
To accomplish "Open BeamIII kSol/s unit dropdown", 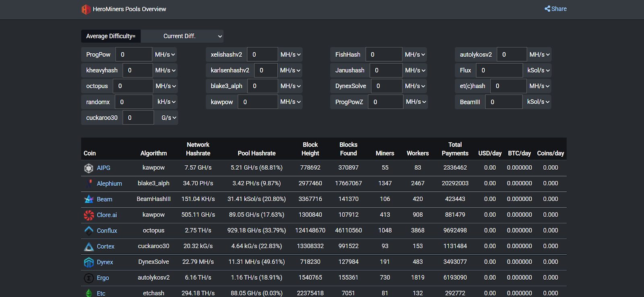I will (537, 102).
